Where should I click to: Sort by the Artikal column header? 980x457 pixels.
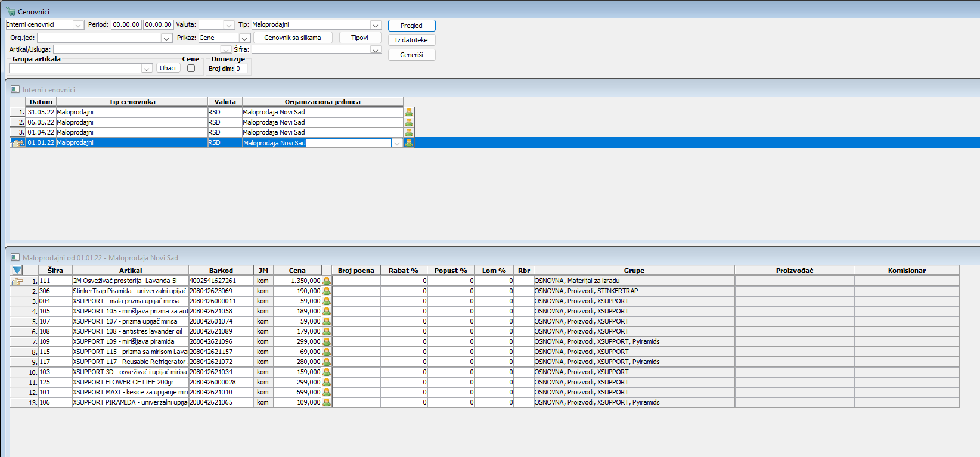[x=131, y=271]
